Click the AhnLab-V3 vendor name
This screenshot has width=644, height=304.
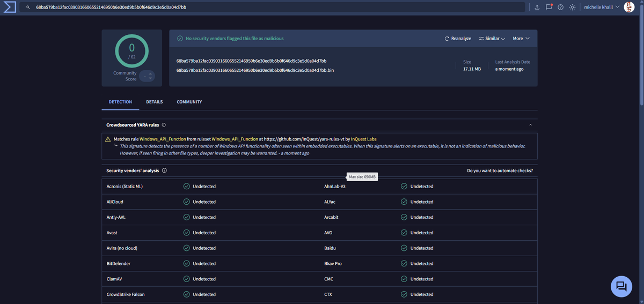tap(335, 187)
